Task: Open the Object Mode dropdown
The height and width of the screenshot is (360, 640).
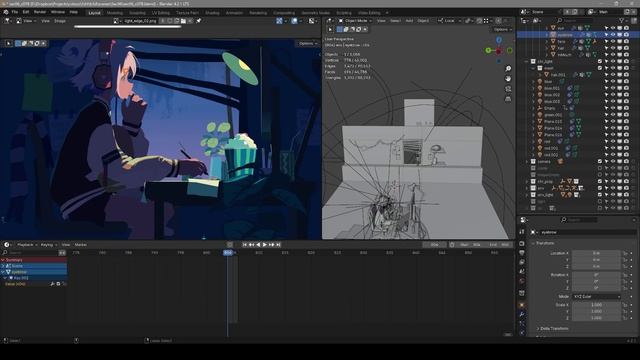Action: click(x=356, y=20)
